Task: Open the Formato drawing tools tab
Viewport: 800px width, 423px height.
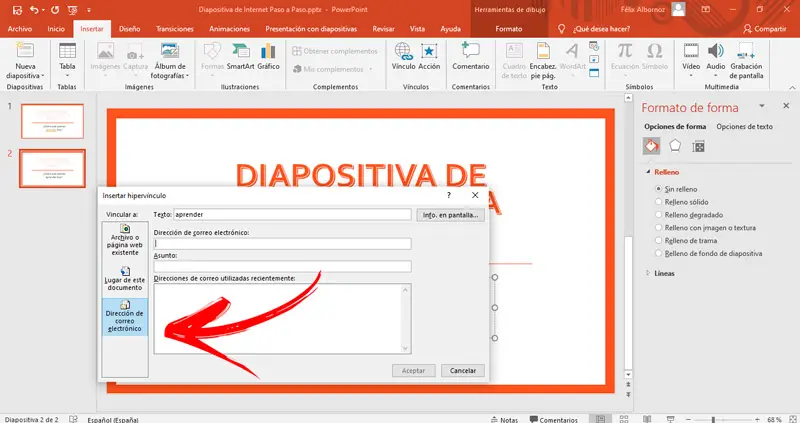Action: (x=509, y=29)
